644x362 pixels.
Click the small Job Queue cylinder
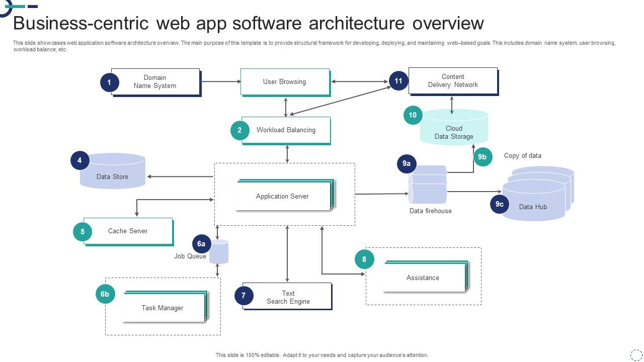[x=219, y=253]
